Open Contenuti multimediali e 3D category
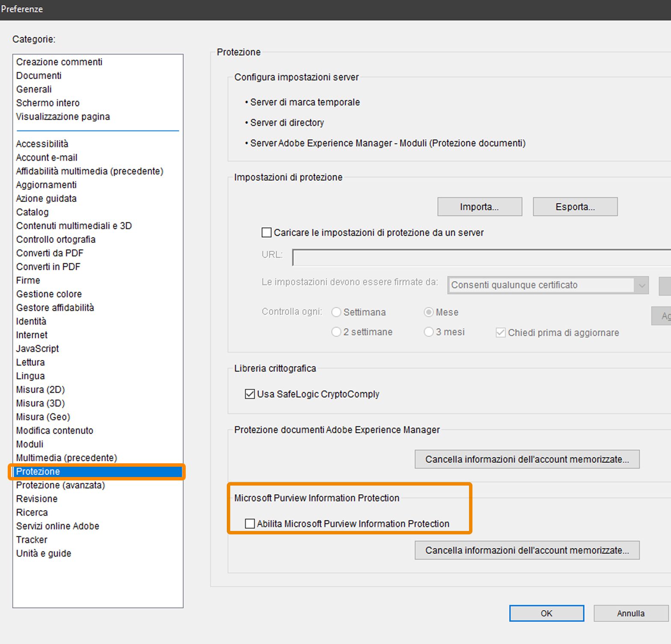 pos(74,226)
